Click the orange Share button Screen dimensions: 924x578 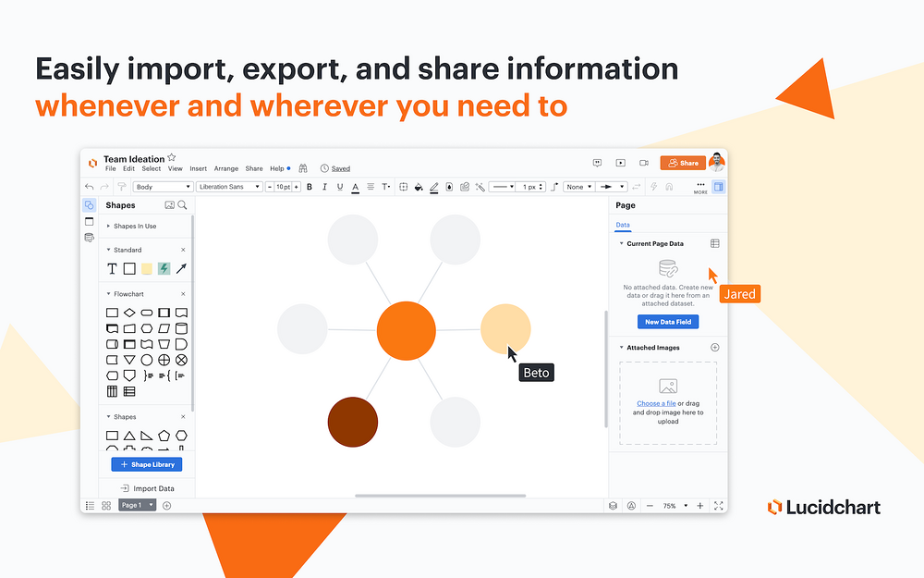point(683,163)
